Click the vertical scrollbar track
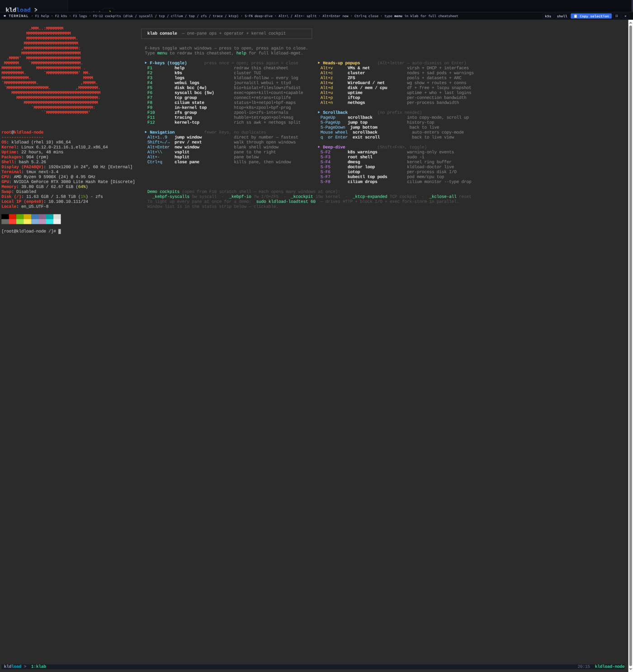This screenshot has height=672, width=633. click(x=630, y=346)
